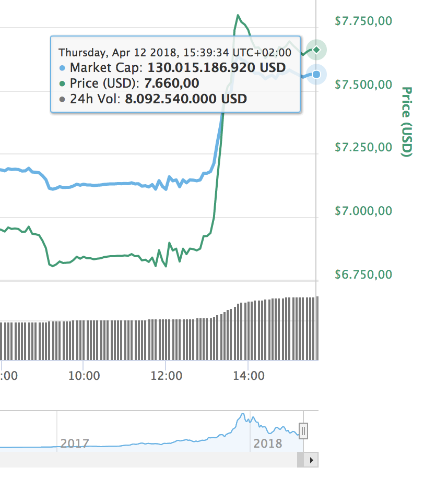
Task: Click the right arrow on bottom scrollbar
Action: pyautogui.click(x=312, y=460)
